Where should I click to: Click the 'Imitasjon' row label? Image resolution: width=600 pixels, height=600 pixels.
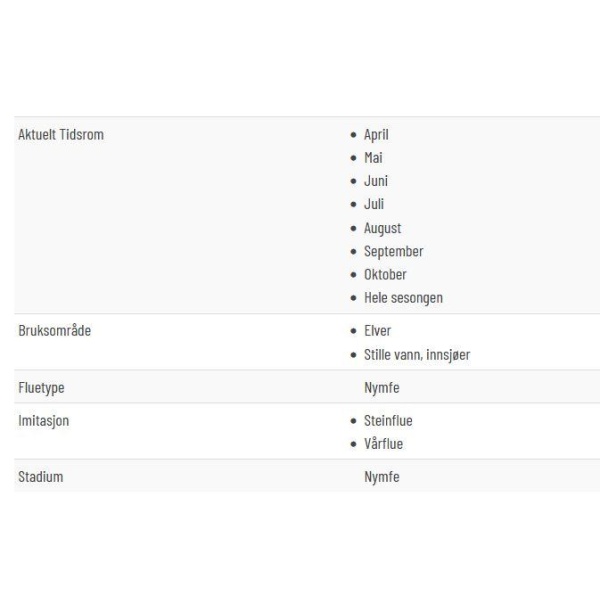44,421
